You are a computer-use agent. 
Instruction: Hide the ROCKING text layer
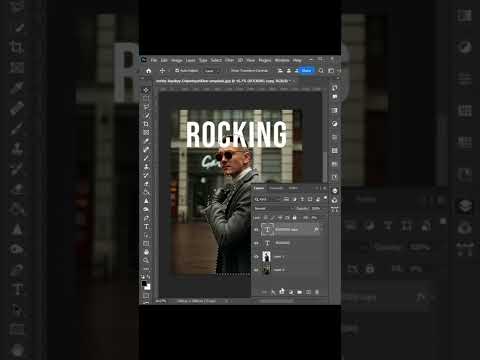coord(256,243)
